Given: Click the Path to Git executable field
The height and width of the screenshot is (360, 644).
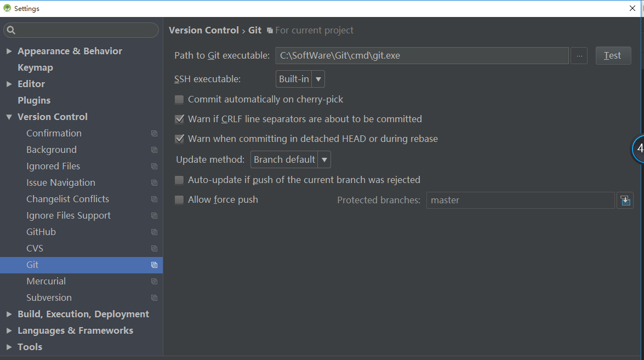Looking at the screenshot, I should pyautogui.click(x=421, y=56).
